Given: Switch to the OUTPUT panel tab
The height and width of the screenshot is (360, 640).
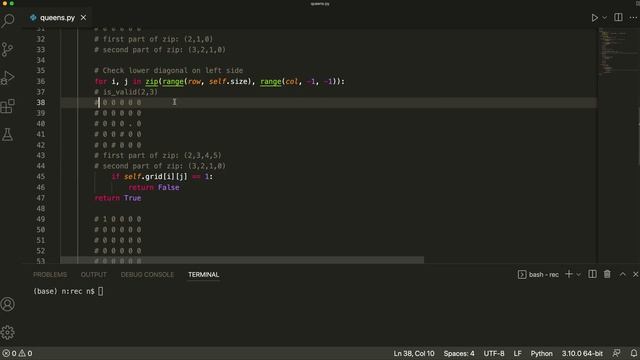Looking at the screenshot, I should pos(93,275).
